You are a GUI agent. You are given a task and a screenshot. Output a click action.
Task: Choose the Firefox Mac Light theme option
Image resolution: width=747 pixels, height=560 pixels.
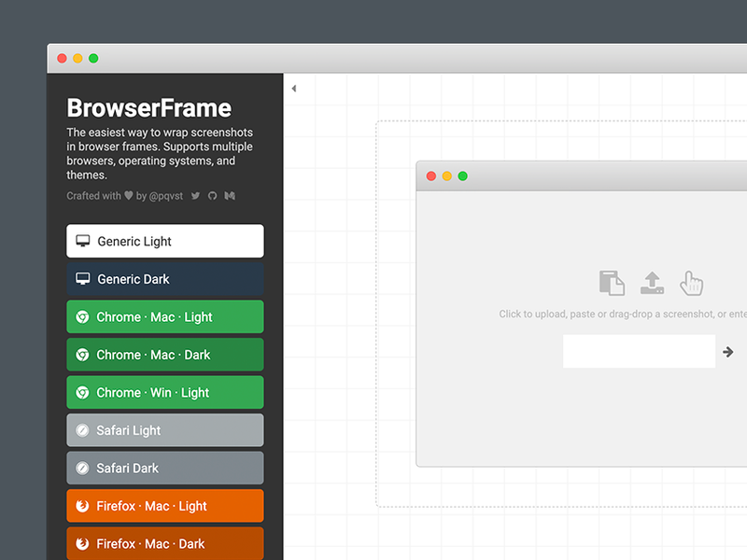(x=164, y=505)
